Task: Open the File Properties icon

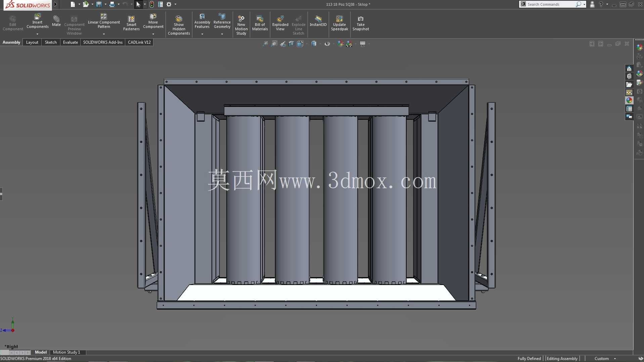Action: 160,4
